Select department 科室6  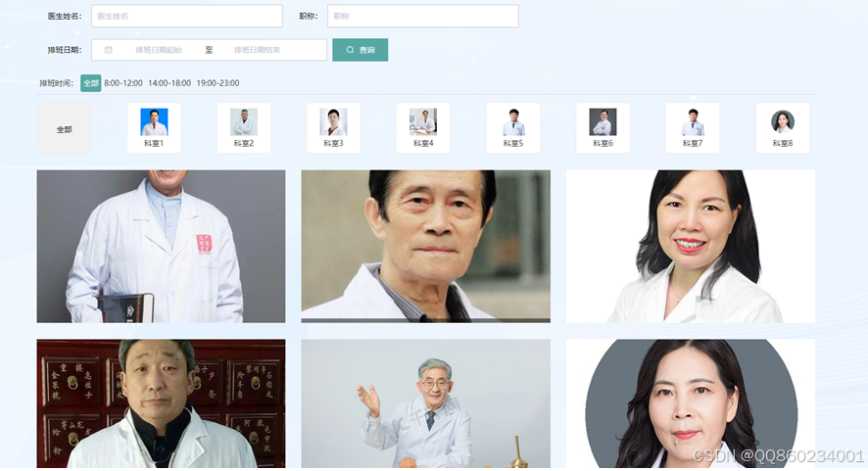pyautogui.click(x=603, y=128)
